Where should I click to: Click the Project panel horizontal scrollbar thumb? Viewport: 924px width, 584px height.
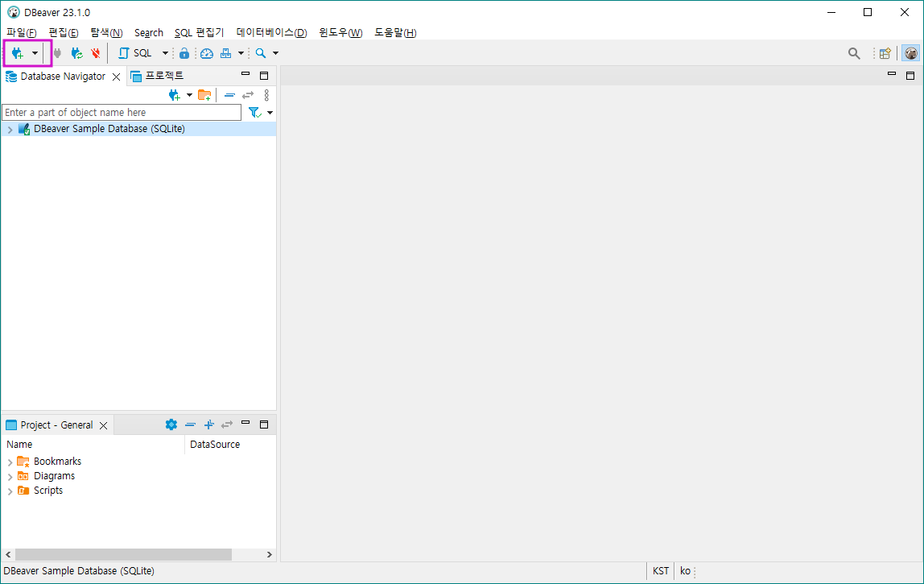pos(123,554)
